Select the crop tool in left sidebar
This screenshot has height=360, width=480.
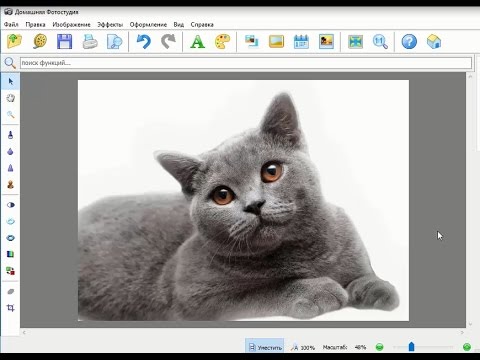pos(11,308)
